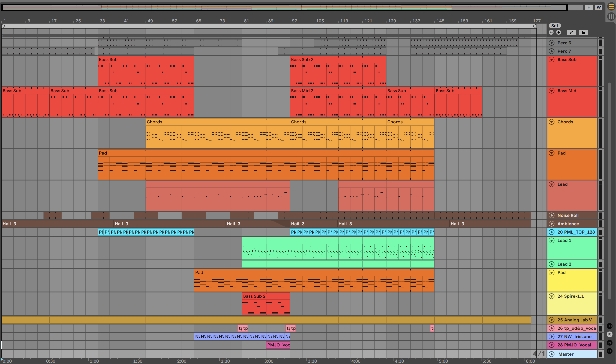Toggle the Mixer section M button

coord(610,343)
